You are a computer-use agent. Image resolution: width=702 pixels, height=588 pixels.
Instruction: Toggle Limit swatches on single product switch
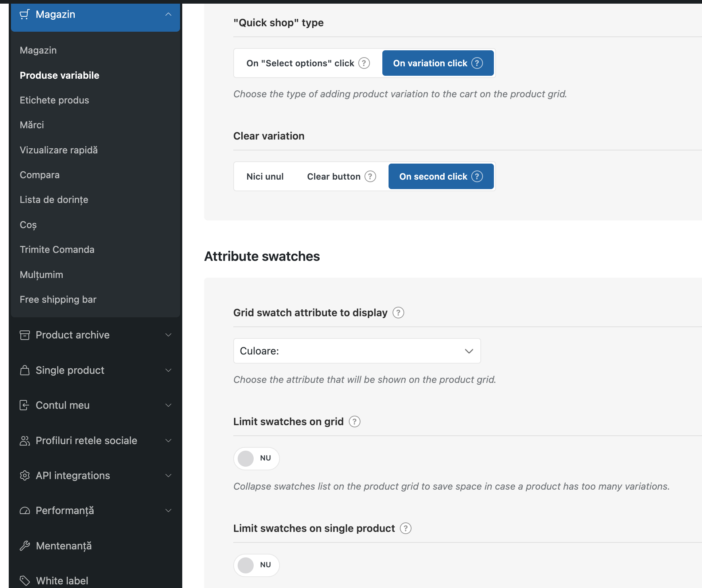point(256,565)
